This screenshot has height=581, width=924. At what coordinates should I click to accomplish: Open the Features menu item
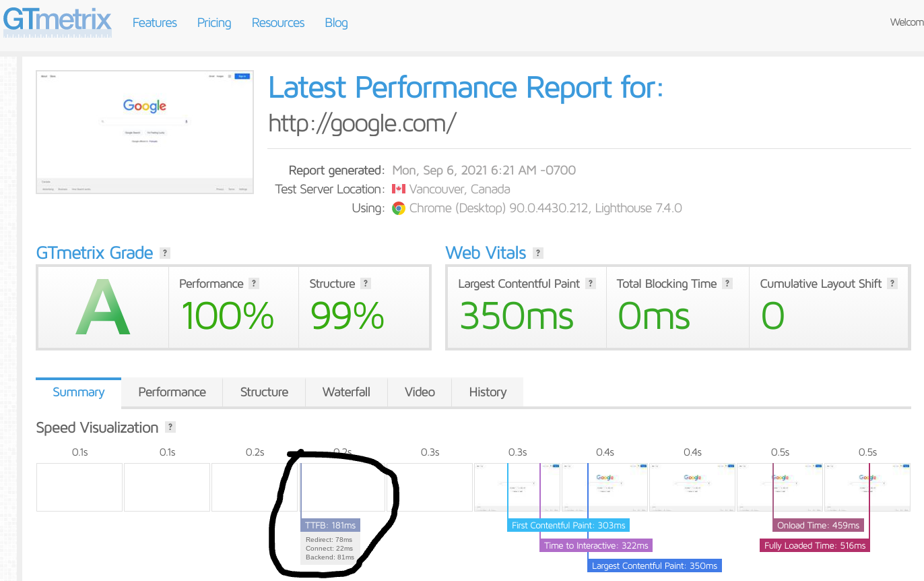click(154, 23)
